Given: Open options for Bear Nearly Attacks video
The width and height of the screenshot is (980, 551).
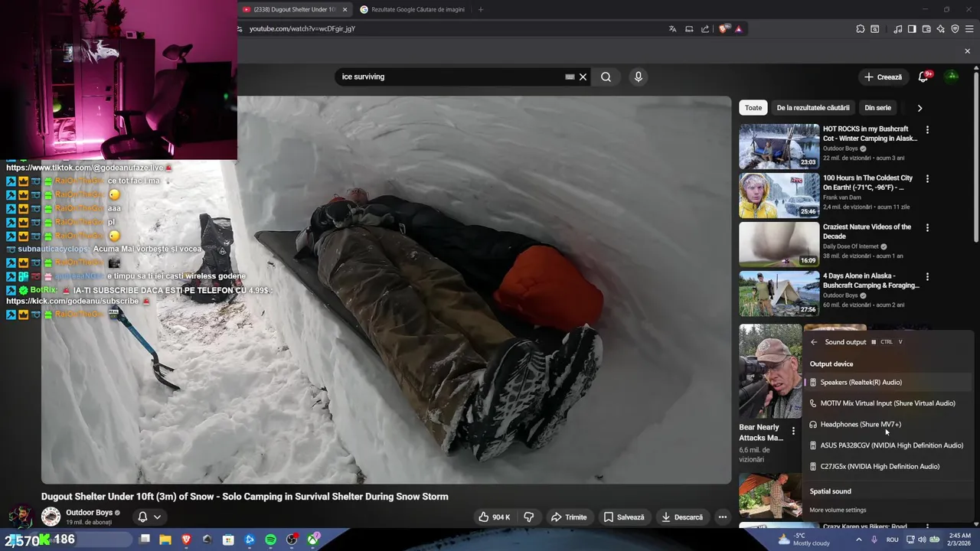Looking at the screenshot, I should tap(793, 432).
